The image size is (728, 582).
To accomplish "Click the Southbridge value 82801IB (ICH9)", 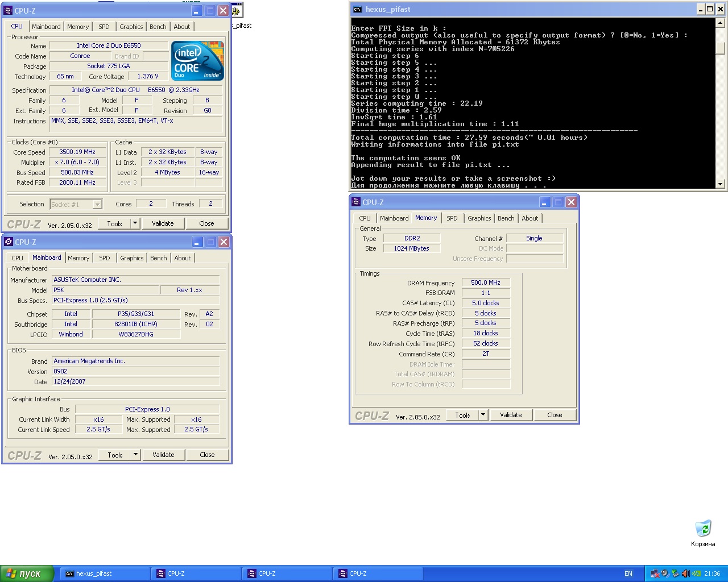I will [136, 324].
